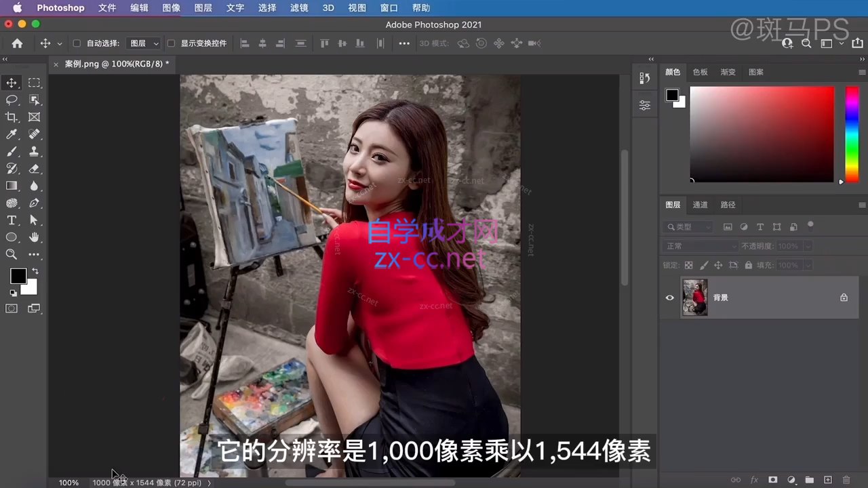This screenshot has width=868, height=488.
Task: Switch to the 色板 panel
Action: point(700,72)
